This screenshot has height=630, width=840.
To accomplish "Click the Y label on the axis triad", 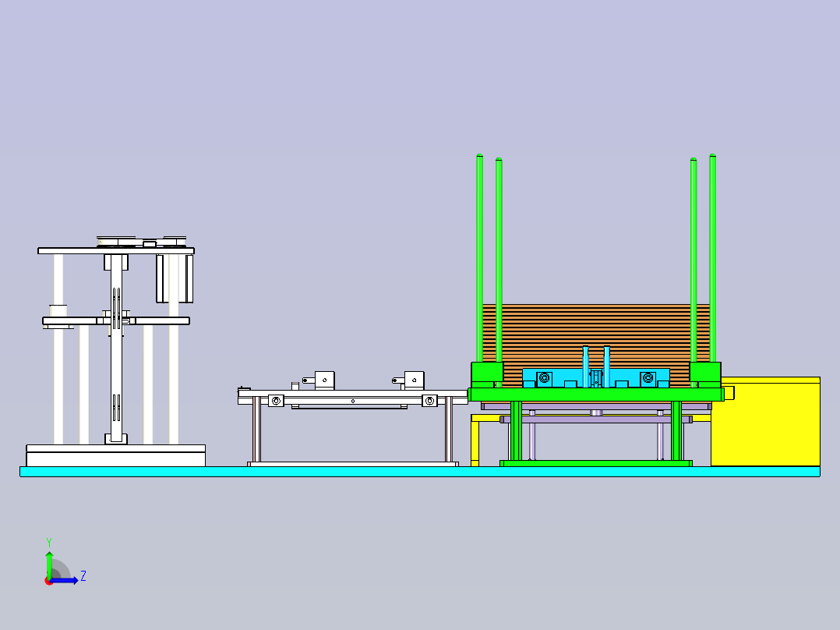I will (x=49, y=542).
